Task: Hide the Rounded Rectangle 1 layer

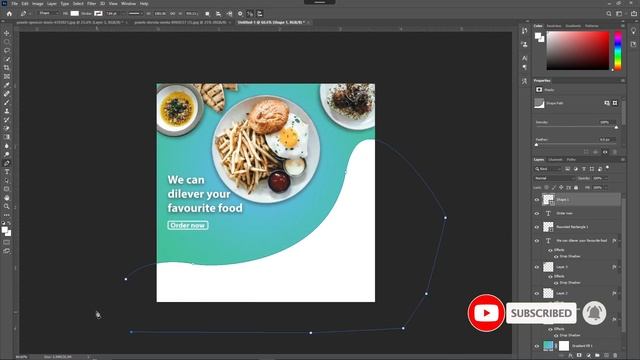Action: [x=537, y=227]
